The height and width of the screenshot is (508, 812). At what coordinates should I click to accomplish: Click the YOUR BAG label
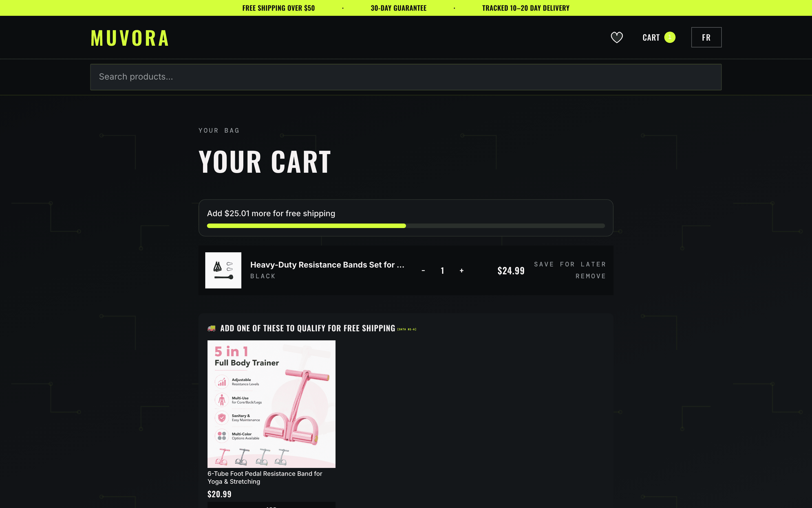pos(219,130)
